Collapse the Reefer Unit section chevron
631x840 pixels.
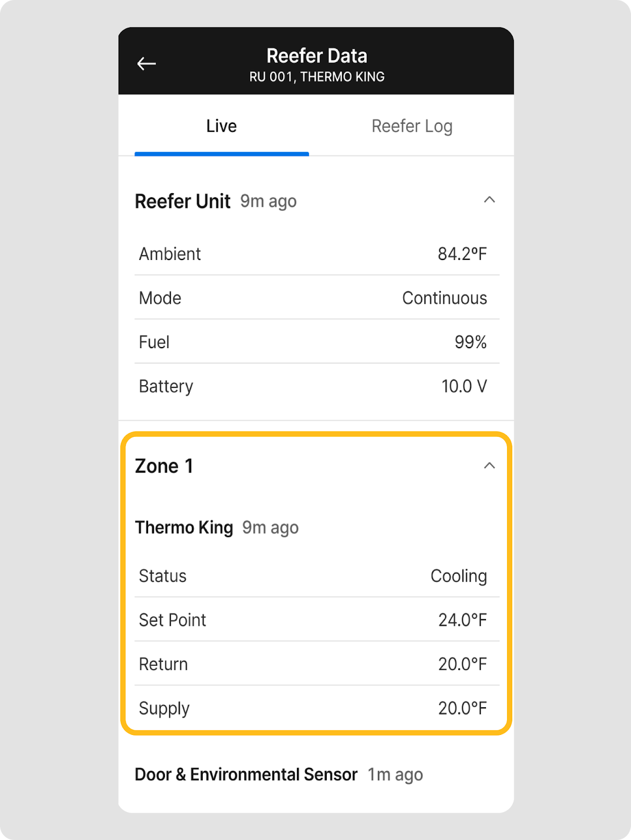489,200
